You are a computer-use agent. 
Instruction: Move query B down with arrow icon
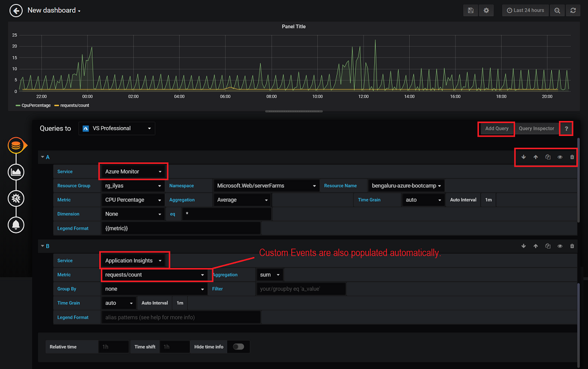pos(523,246)
